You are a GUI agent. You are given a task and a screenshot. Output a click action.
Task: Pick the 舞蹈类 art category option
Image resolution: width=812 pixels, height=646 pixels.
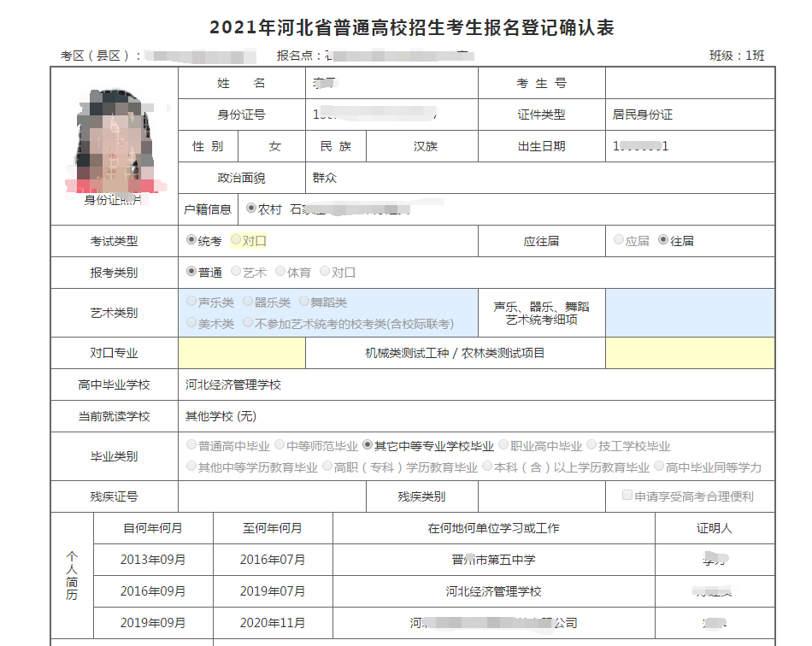click(x=304, y=302)
